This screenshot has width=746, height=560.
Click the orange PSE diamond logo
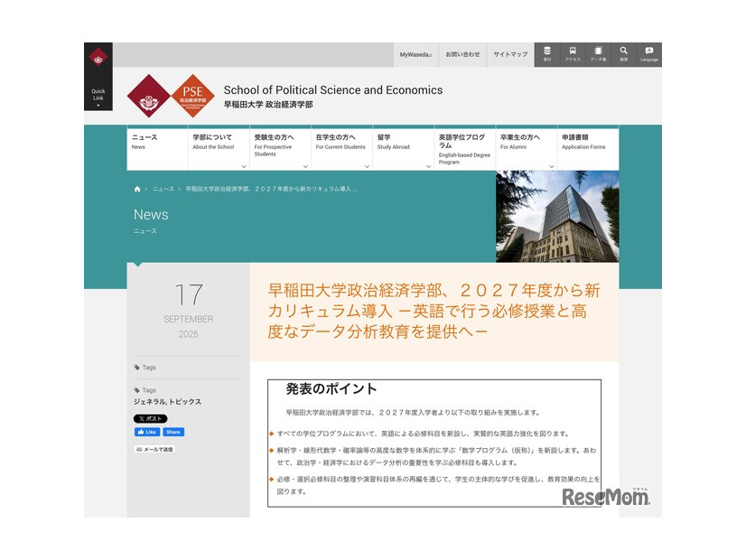click(x=192, y=96)
